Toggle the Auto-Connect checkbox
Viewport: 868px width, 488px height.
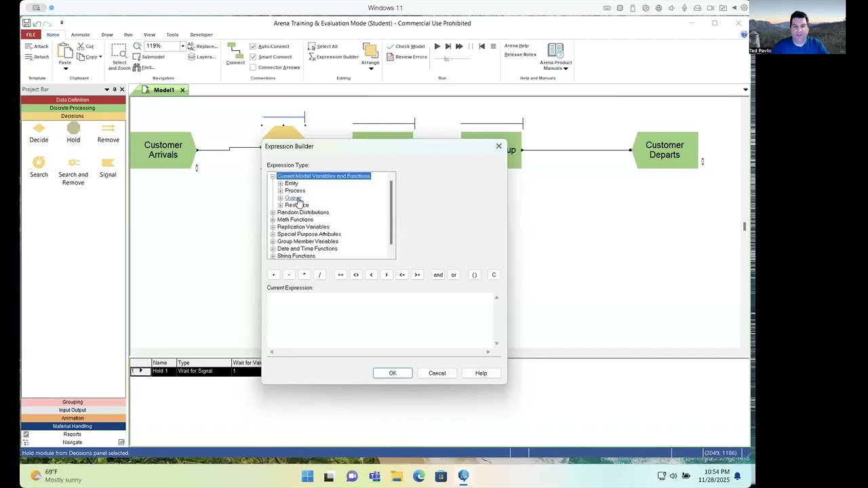pos(253,46)
